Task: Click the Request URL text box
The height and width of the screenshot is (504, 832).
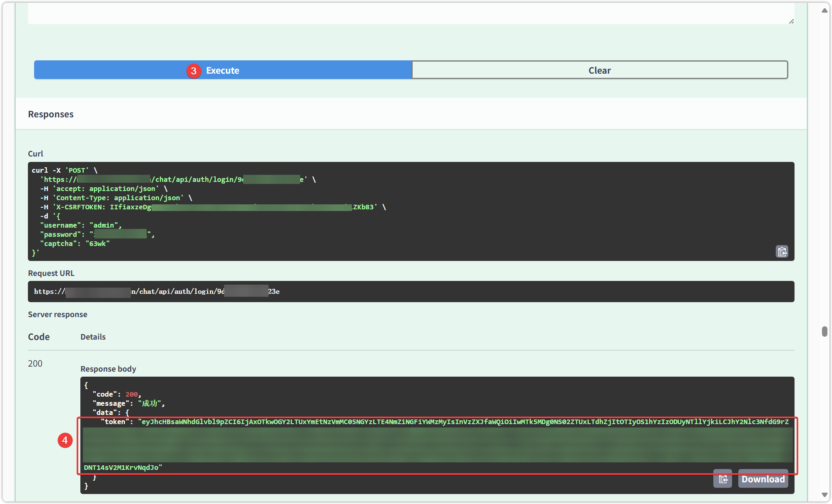Action: (x=411, y=291)
